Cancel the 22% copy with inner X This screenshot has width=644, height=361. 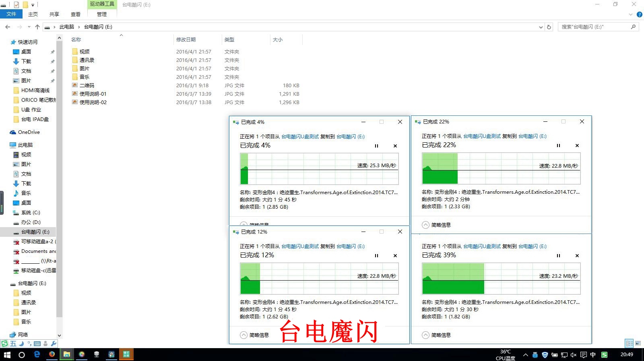click(577, 146)
